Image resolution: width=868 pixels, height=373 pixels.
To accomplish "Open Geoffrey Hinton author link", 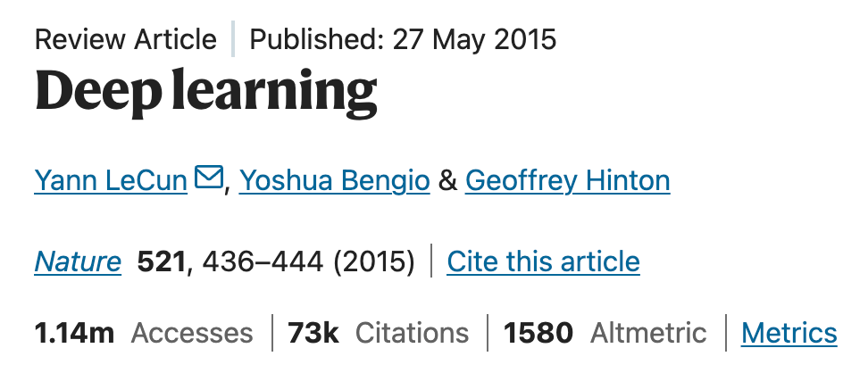I will pos(567,181).
